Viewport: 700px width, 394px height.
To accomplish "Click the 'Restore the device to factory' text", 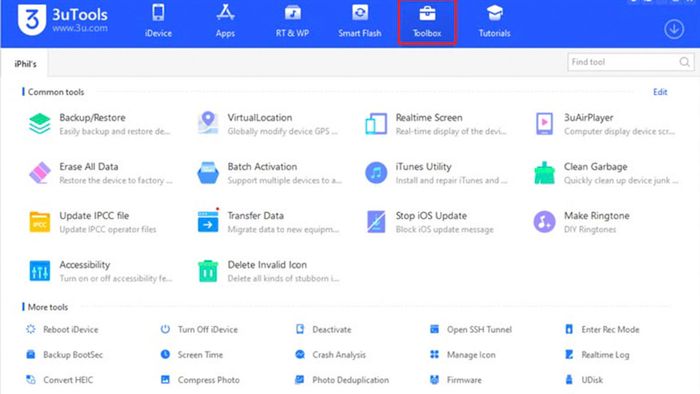I will pos(116,180).
